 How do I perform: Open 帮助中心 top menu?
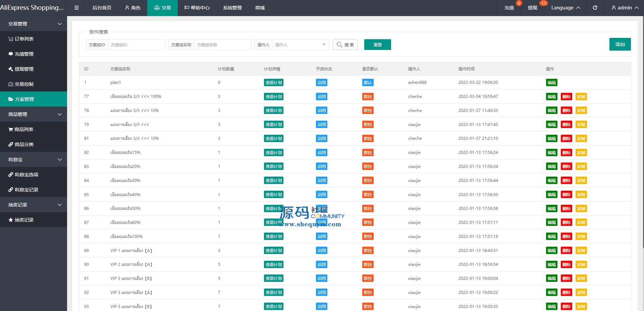[x=197, y=8]
